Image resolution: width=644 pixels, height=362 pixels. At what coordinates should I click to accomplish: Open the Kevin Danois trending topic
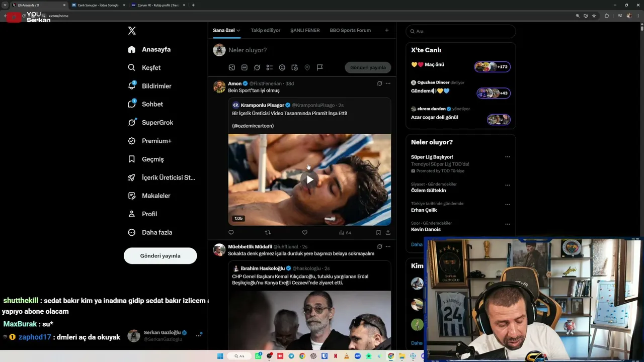pos(426,229)
